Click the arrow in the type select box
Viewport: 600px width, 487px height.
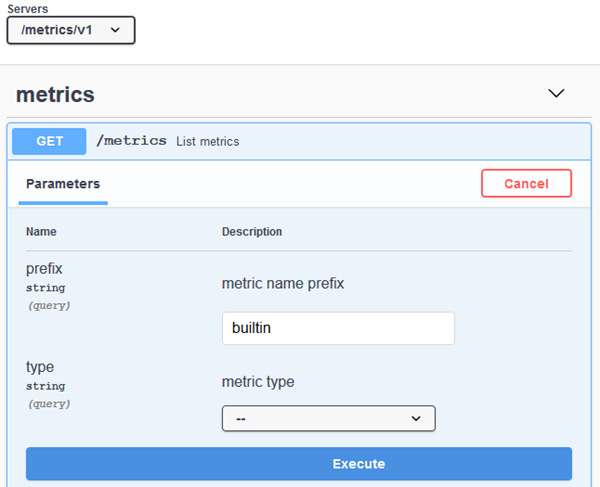point(417,418)
